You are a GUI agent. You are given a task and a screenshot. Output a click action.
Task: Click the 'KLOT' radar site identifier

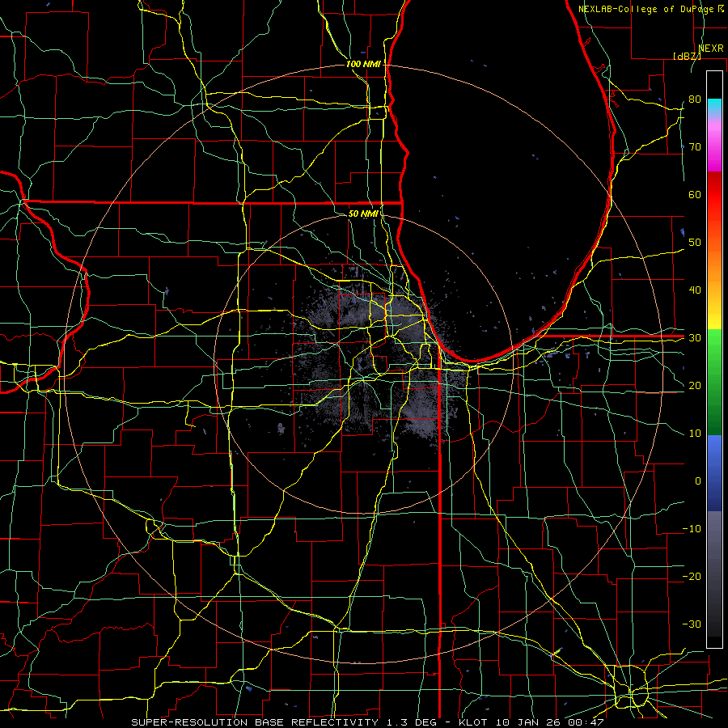pyautogui.click(x=474, y=722)
